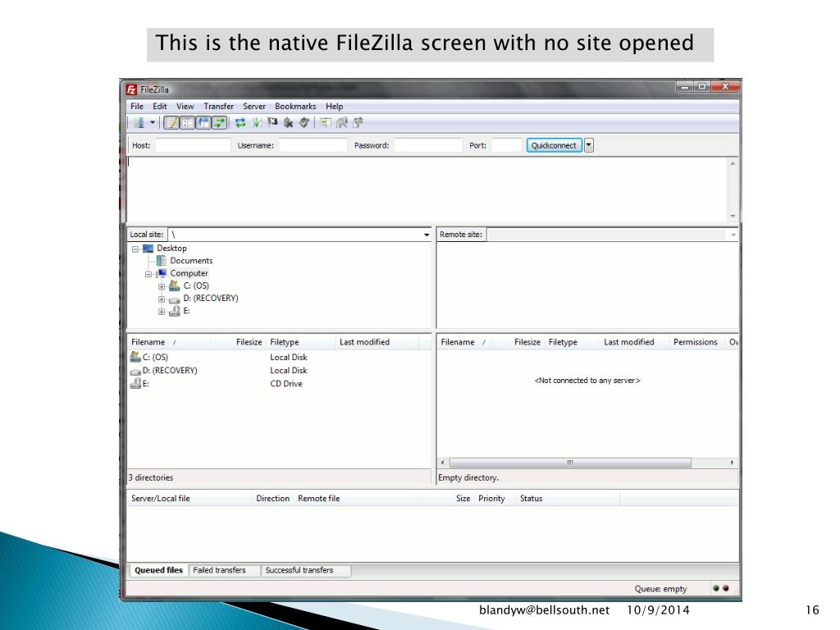
Task: Expand the D: (RECOVERY) tree node
Action: (162, 299)
